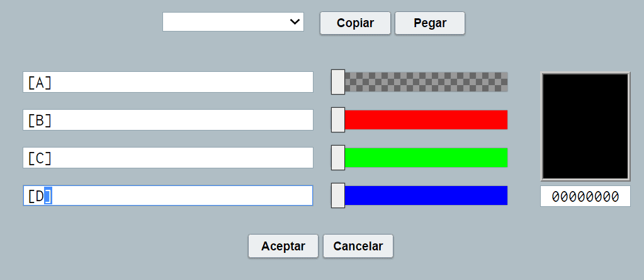The image size is (644, 280).
Task: Click the chevron arrow of the combo box
Action: [x=295, y=21]
